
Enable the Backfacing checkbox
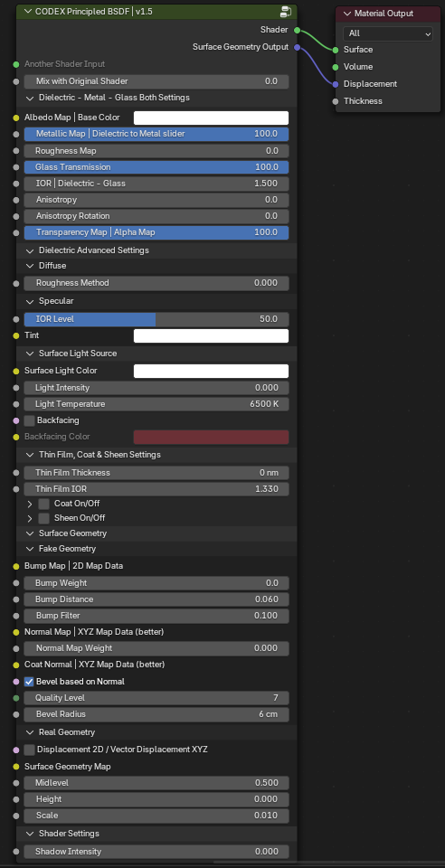[29, 420]
